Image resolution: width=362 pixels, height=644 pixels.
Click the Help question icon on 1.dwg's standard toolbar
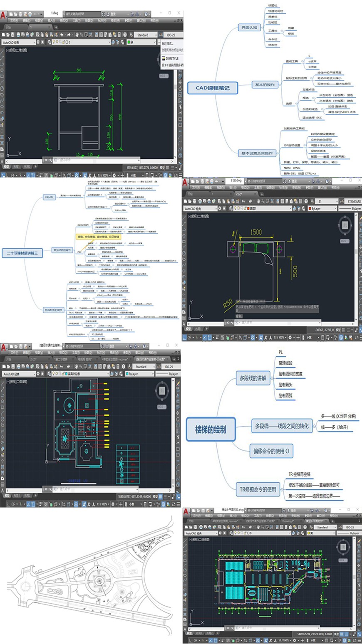point(125,35)
